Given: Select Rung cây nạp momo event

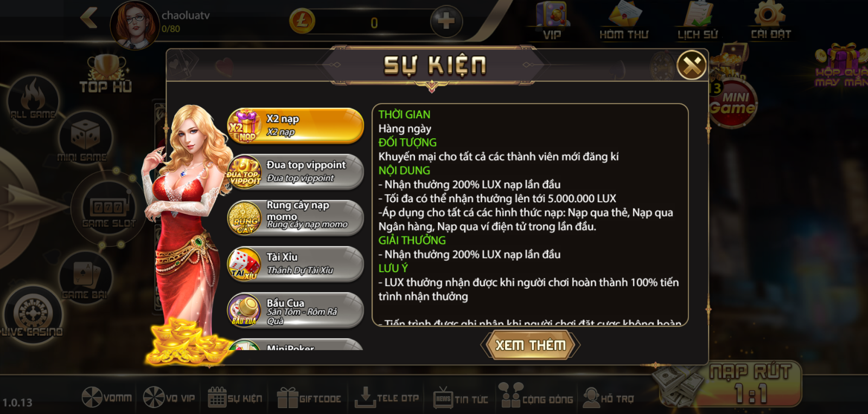Looking at the screenshot, I should (296, 218).
